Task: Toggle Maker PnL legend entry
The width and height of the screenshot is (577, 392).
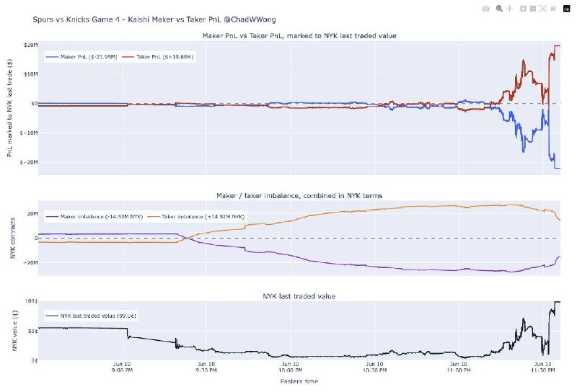Action: point(82,57)
